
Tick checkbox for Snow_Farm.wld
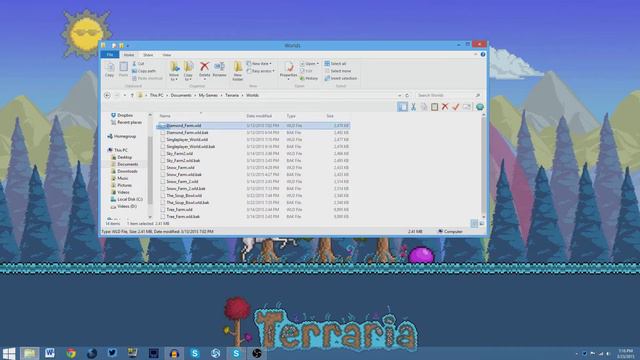(x=163, y=167)
